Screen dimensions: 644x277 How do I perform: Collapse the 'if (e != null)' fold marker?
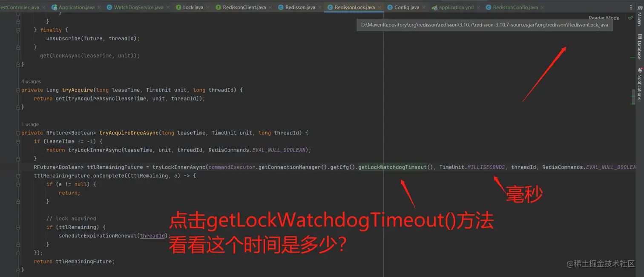[18, 184]
